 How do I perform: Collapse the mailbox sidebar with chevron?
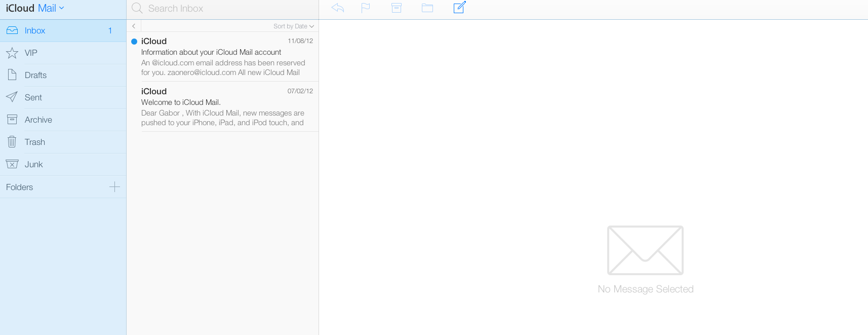pyautogui.click(x=134, y=26)
